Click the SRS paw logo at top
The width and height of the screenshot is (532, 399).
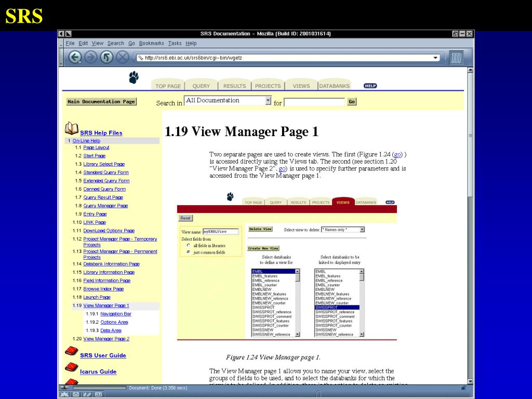[x=134, y=77]
